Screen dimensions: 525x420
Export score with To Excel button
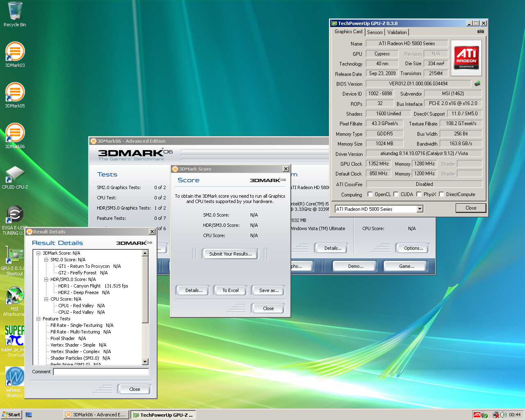[231, 290]
